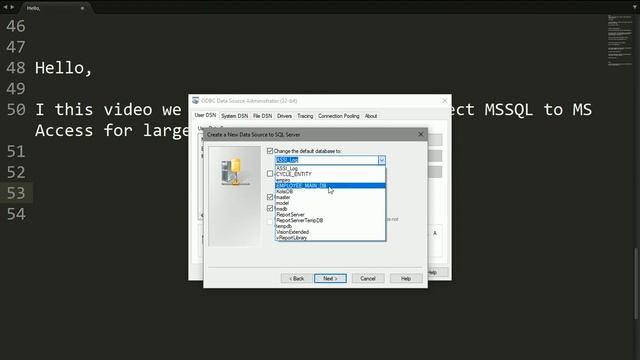The image size is (640, 360).
Task: Switch to the Connection Pooling tab
Action: 339,116
